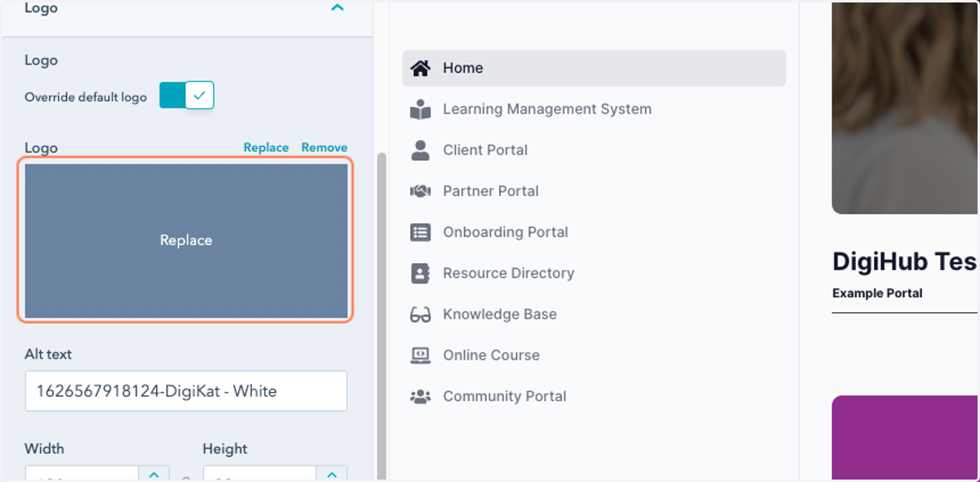Image resolution: width=980 pixels, height=482 pixels.
Task: Increase the Height stepper arrow
Action: [332, 474]
